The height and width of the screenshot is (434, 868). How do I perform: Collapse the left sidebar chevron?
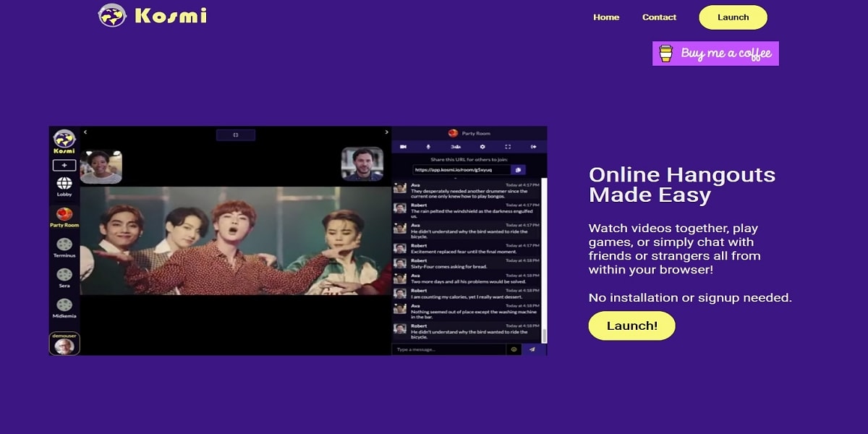tap(85, 132)
